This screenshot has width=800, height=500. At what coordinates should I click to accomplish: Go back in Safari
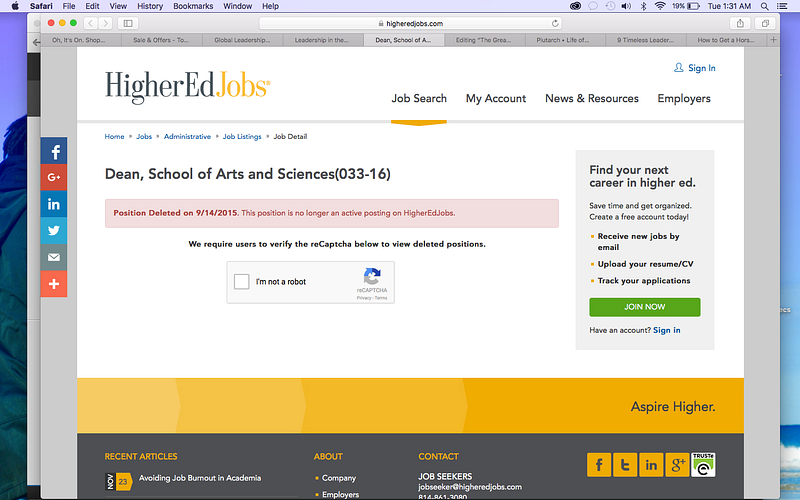pyautogui.click(x=91, y=23)
